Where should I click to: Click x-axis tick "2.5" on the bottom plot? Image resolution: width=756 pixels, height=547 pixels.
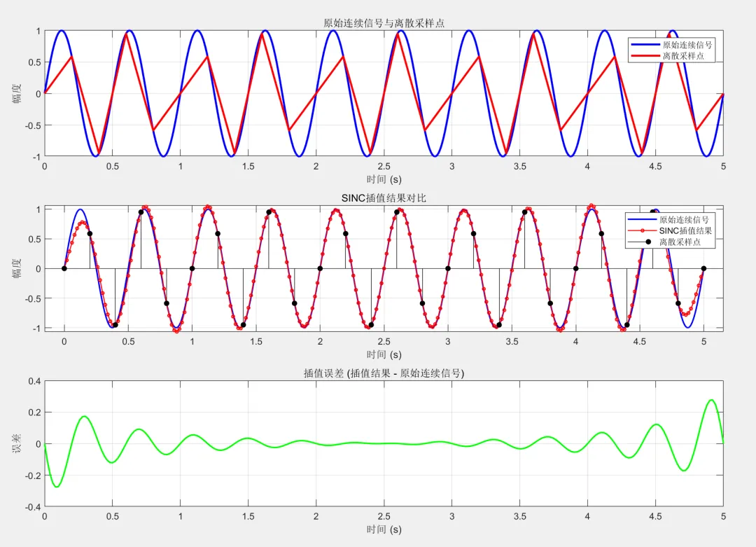[384, 515]
